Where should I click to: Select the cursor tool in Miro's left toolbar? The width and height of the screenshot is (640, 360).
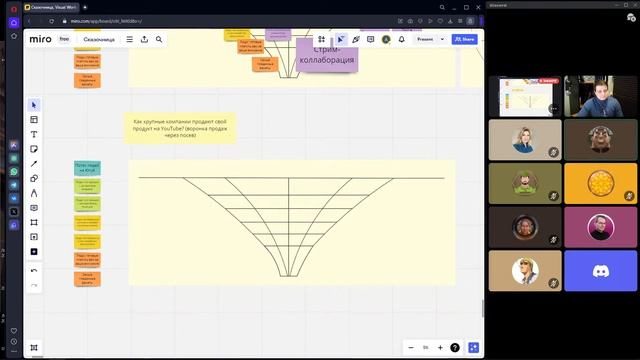(x=34, y=105)
